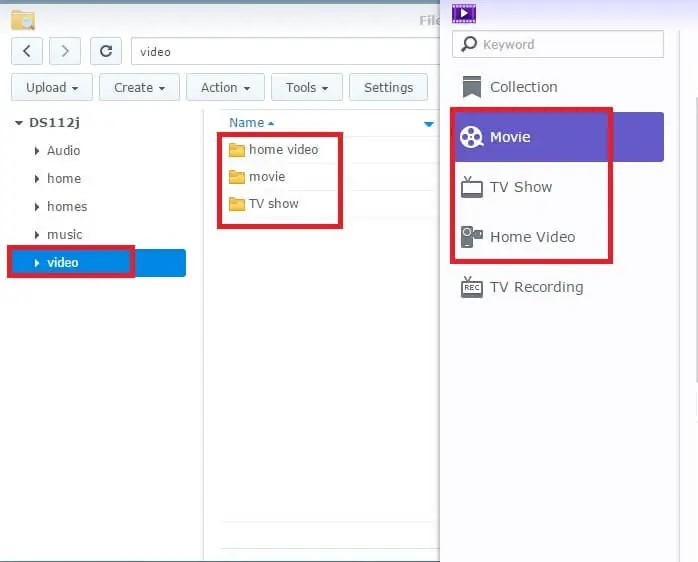Expand the music folder arrow
This screenshot has height=562, width=698.
[37, 235]
